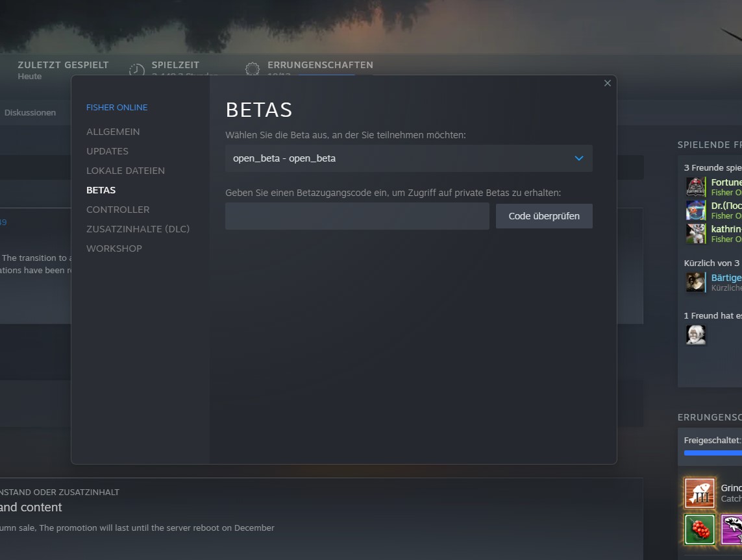Click the Spielzeit clock icon

coord(137,70)
